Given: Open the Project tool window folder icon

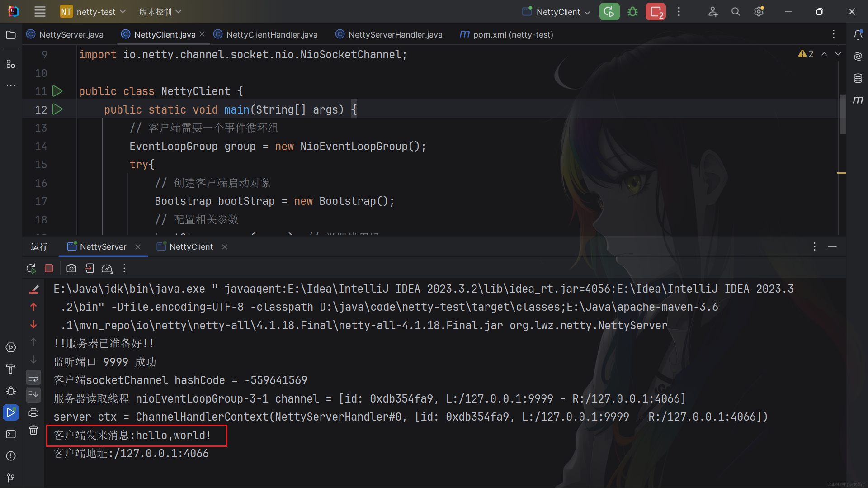Looking at the screenshot, I should (x=11, y=35).
